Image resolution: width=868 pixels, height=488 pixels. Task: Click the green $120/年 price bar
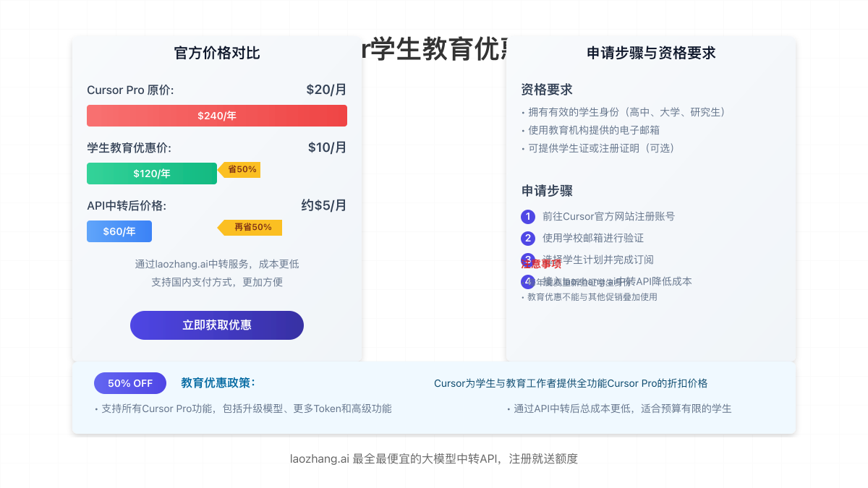pos(152,174)
